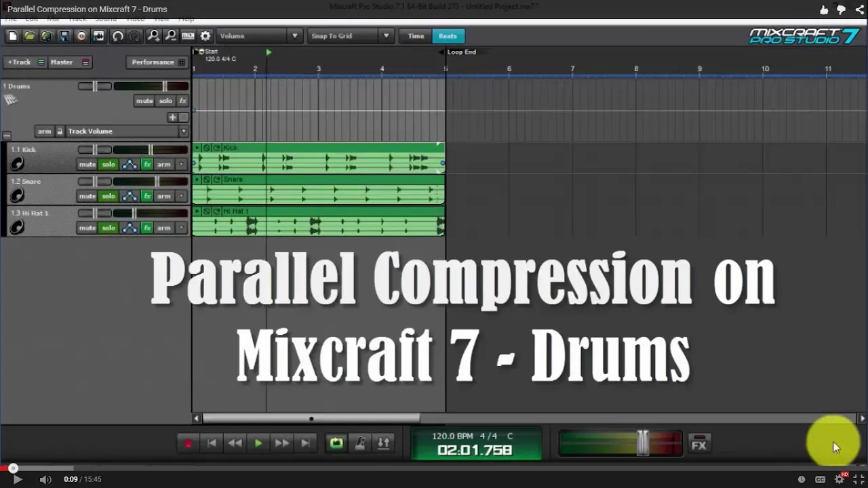The image size is (868, 488).
Task: Open preferences gear in Mixcraft toolbar
Action: click(x=205, y=36)
